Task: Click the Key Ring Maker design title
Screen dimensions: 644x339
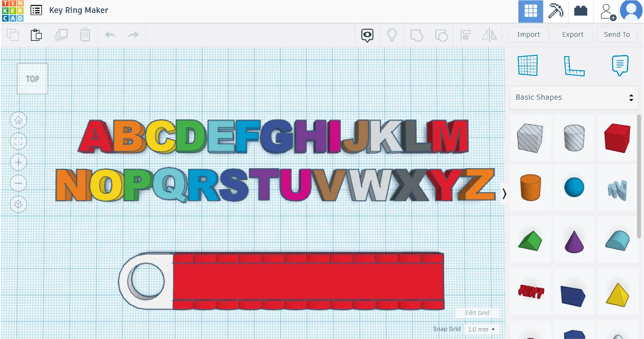Action: pyautogui.click(x=78, y=10)
